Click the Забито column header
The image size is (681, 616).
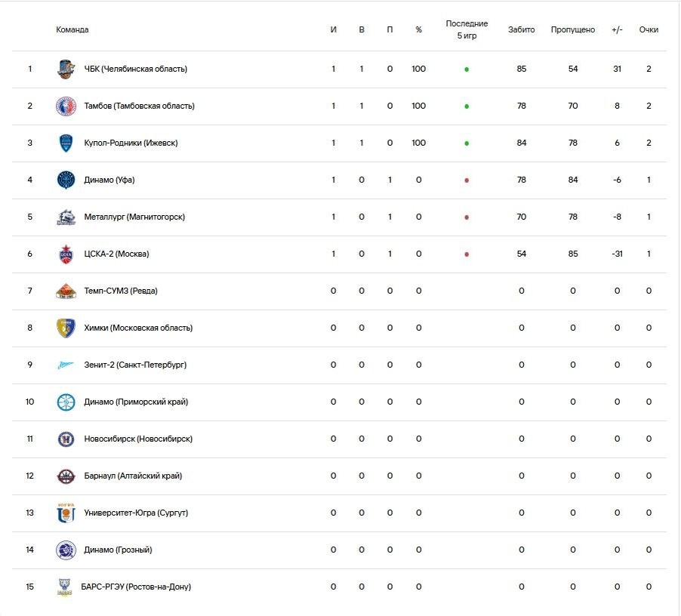point(521,29)
